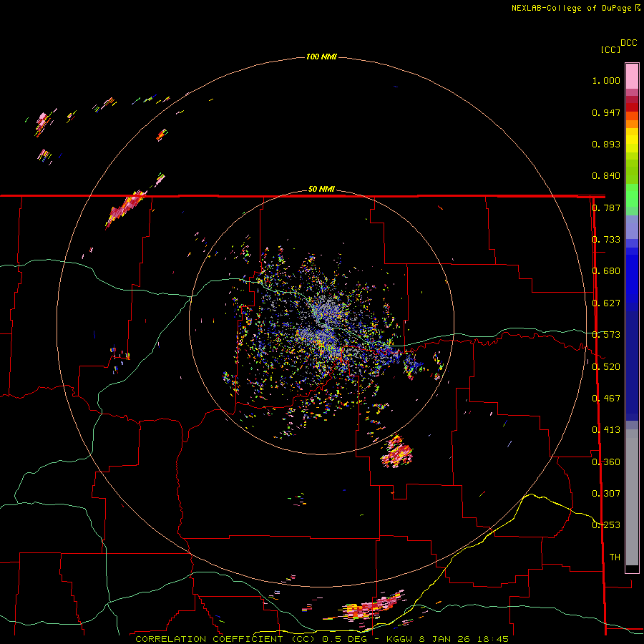This screenshot has height=644, width=644.
Task: Click the 0.840 legend value
Action: click(x=606, y=176)
